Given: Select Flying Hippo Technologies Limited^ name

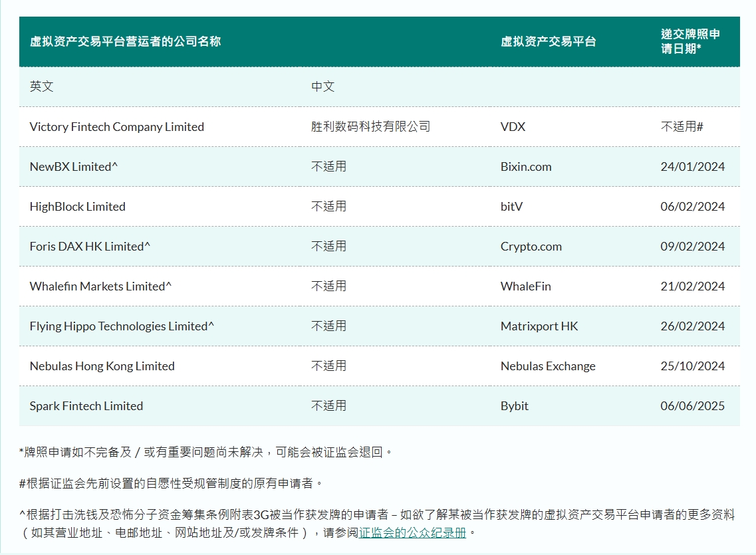Looking at the screenshot, I should [x=122, y=326].
